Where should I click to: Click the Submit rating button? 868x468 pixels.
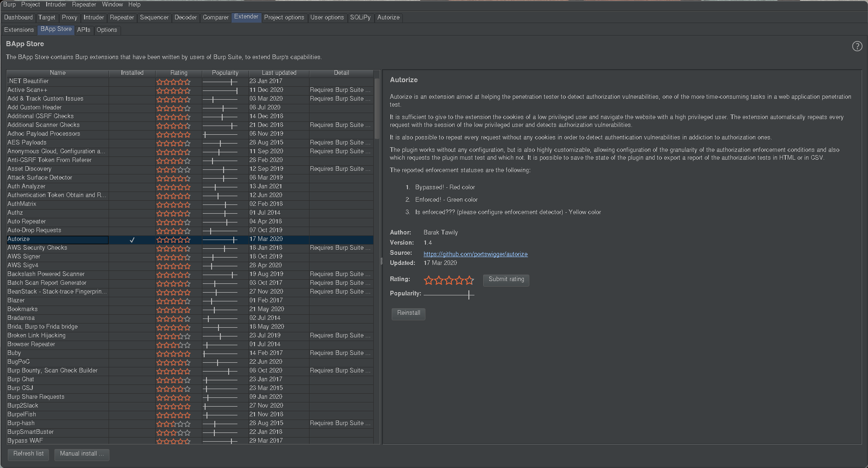pos(506,279)
